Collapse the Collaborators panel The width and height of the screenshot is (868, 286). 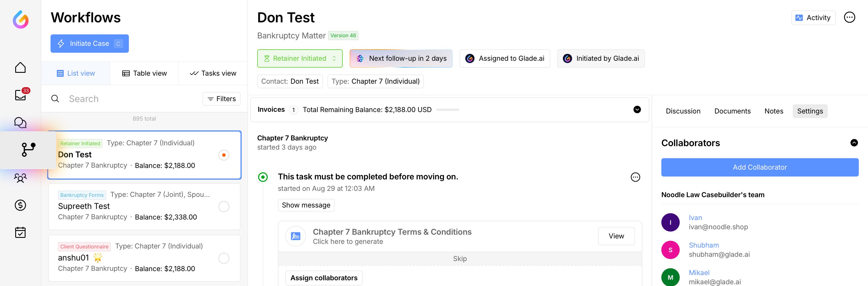coord(854,143)
